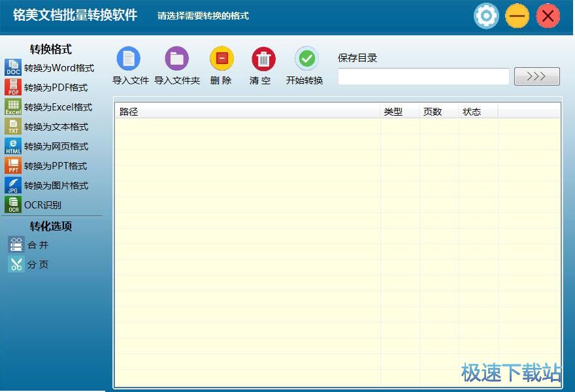Select 转换为Word格式 option
This screenshot has width=575, height=392.
coord(59,68)
